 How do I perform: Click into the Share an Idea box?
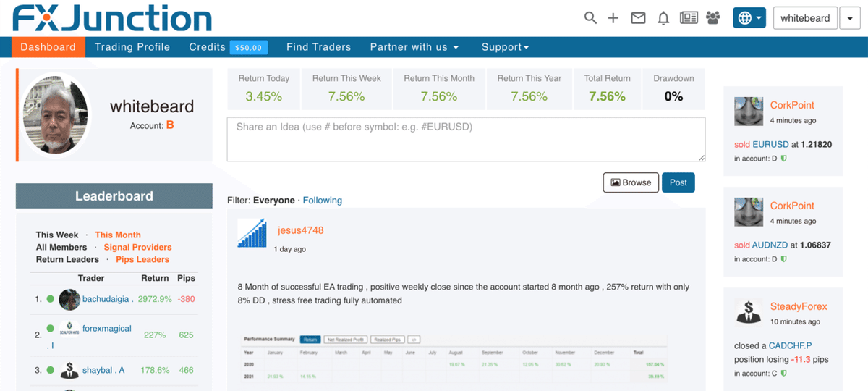[x=466, y=139]
